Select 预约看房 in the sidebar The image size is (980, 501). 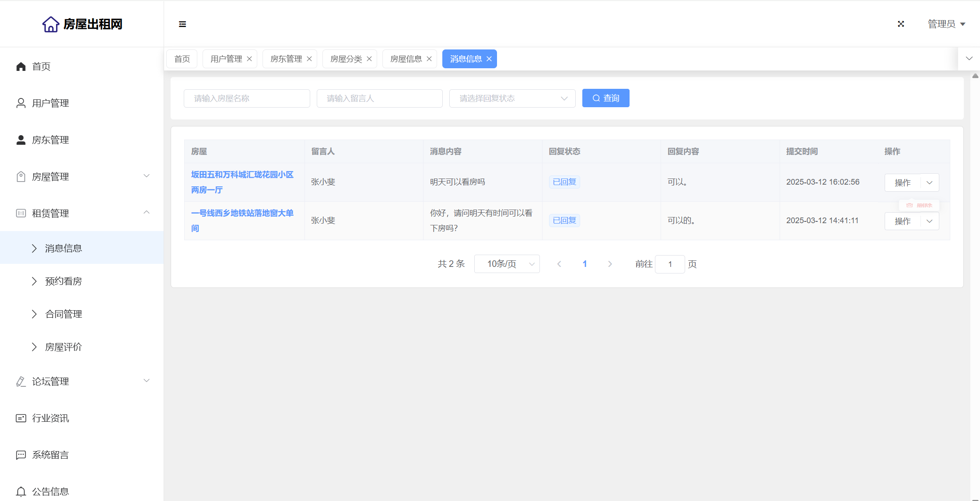coord(63,281)
